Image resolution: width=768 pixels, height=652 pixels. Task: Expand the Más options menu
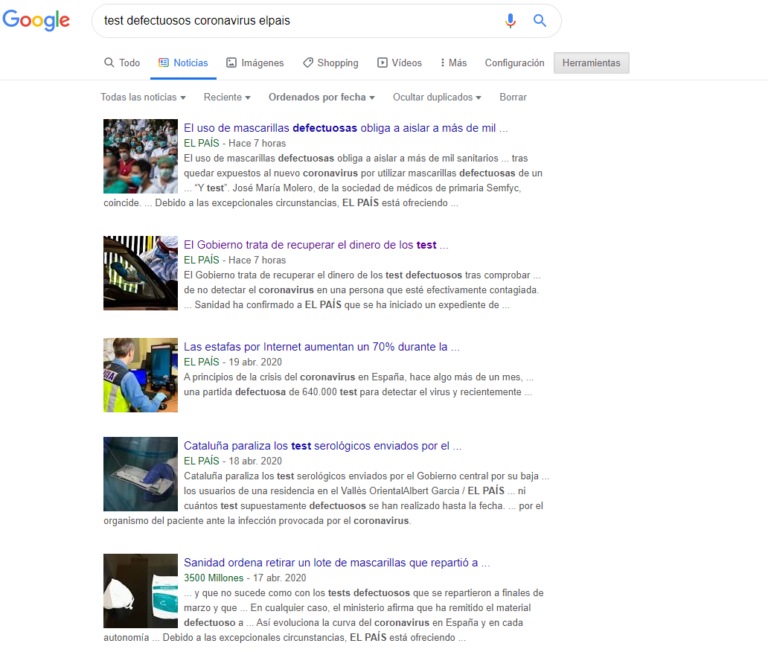(x=453, y=63)
